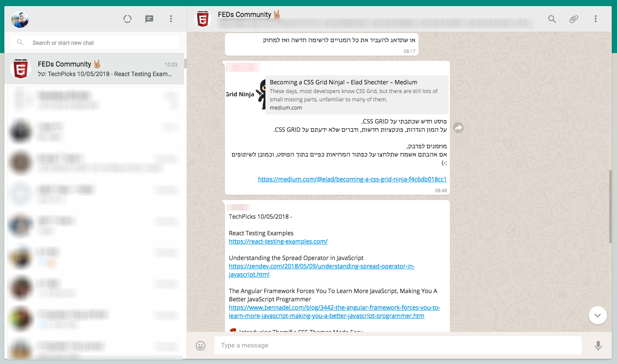Image resolution: width=617 pixels, height=364 pixels.
Task: Jump to latest messages with down-arrow button
Action: coord(597,315)
